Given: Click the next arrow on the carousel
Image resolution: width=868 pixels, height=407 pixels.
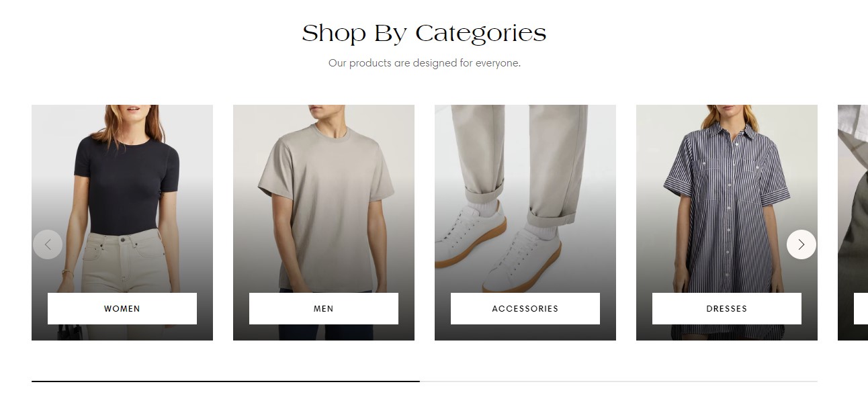Looking at the screenshot, I should (801, 244).
